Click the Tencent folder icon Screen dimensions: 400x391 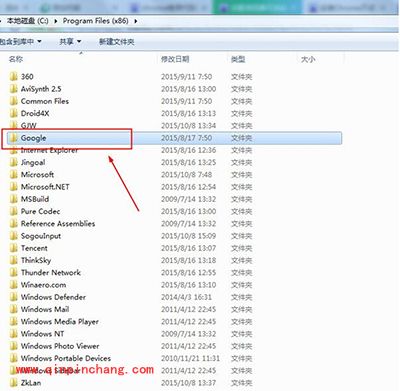tap(14, 248)
